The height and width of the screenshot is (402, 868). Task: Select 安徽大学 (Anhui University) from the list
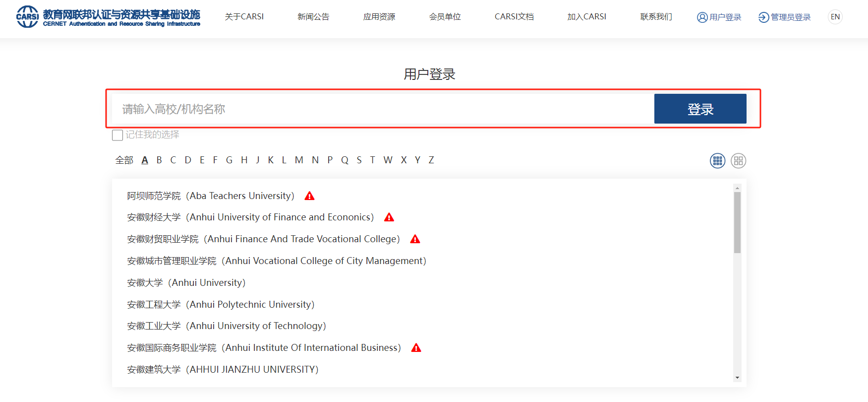click(186, 283)
